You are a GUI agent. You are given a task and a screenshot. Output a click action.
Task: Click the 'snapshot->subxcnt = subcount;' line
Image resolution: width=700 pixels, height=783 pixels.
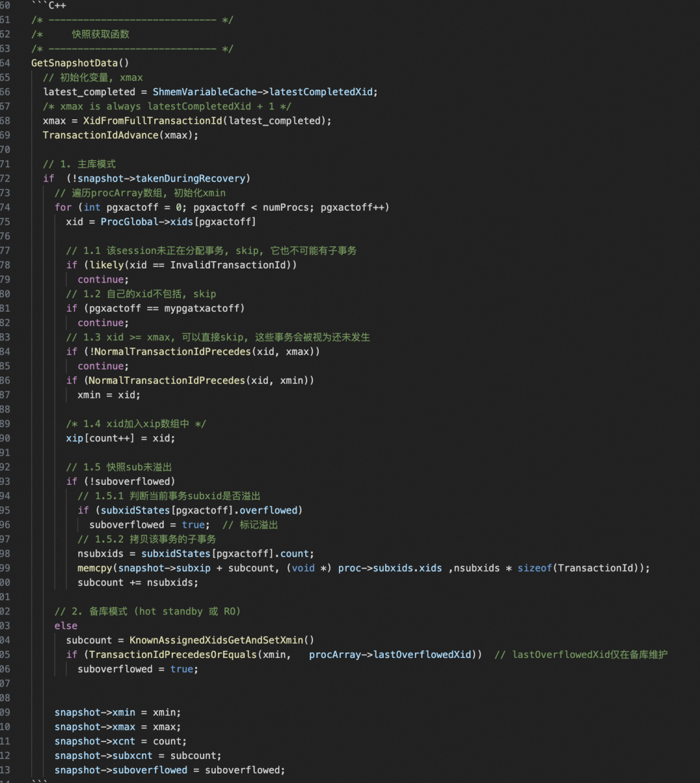[x=138, y=756]
